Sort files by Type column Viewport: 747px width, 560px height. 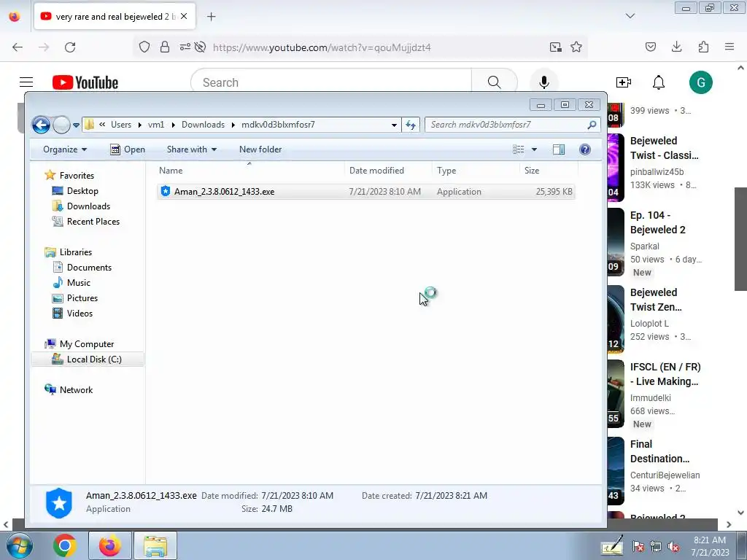coord(476,171)
